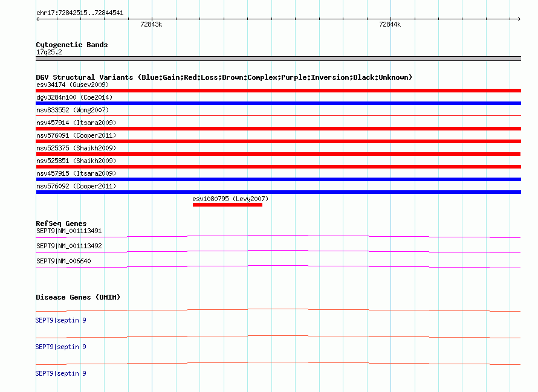The width and height of the screenshot is (538, 392).
Task: Click the Cytogenetic Bands track title
Action: point(72,45)
